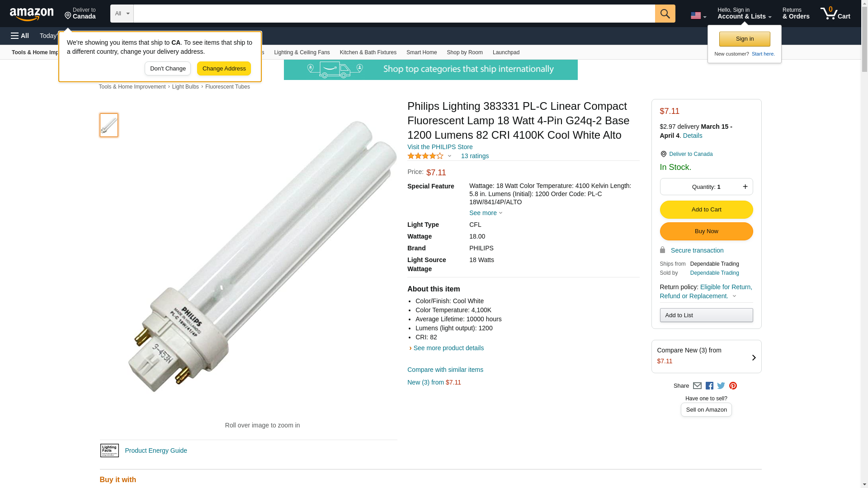Viewport: 868px width, 488px height.
Task: Open the search category All dropdown
Action: [x=122, y=14]
